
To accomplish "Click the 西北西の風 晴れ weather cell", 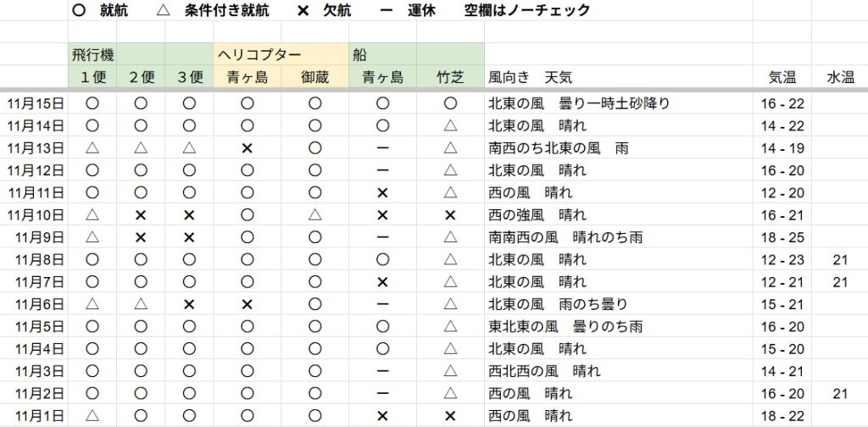I will click(544, 371).
